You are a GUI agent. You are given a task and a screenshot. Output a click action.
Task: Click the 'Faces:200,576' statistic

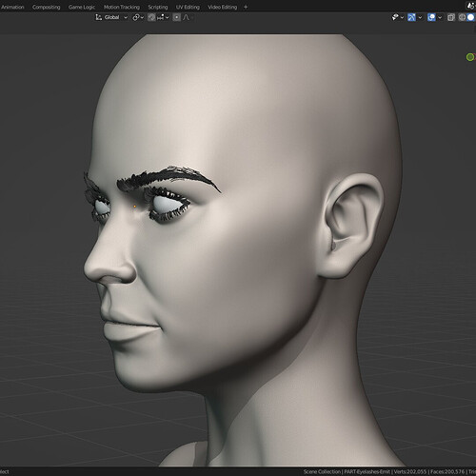447,471
